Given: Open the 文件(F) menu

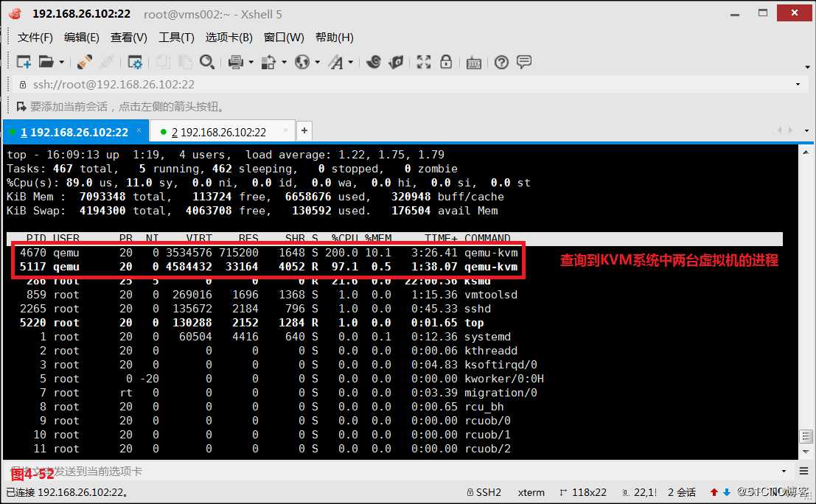Looking at the screenshot, I should (35, 38).
